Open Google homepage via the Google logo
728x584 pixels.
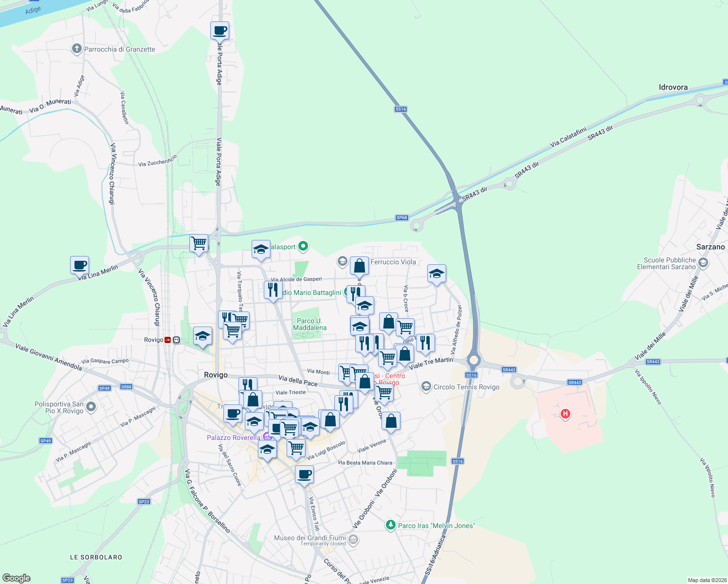pos(17,577)
